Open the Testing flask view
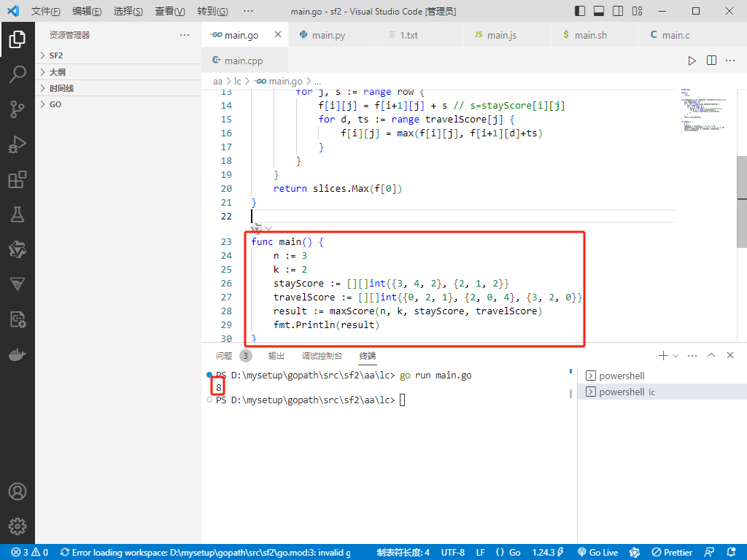The image size is (747, 560). [18, 215]
